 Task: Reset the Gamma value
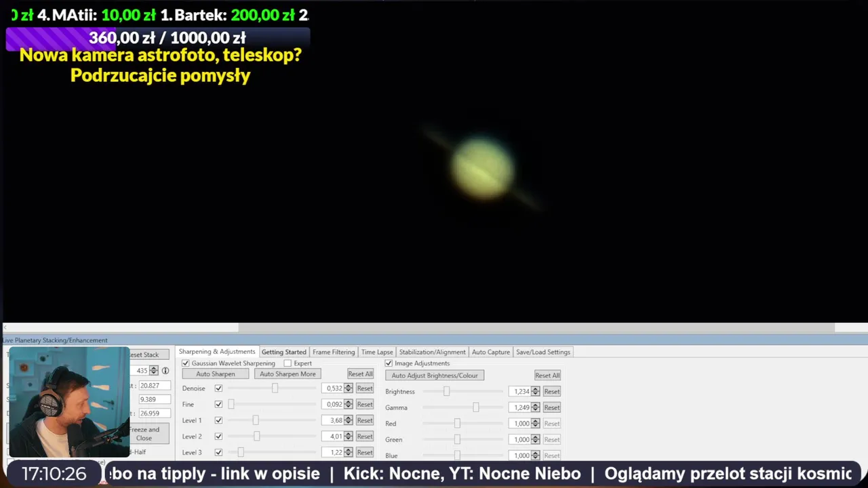552,407
